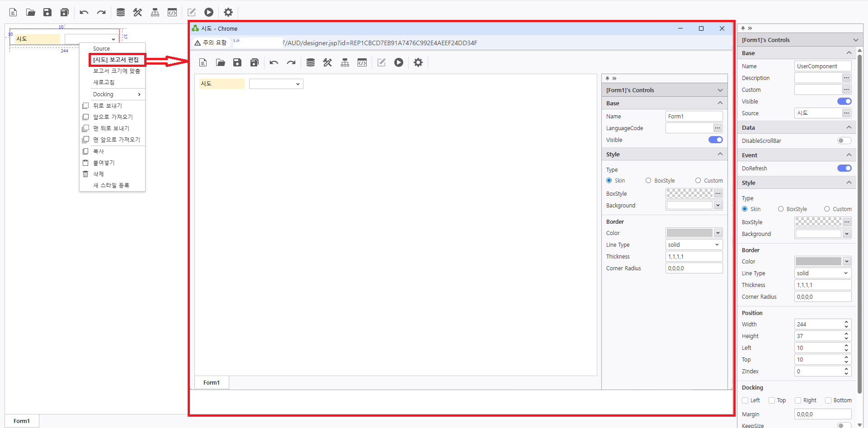This screenshot has height=428, width=868.
Task: Toggle Visible switch in popup Form1 panel
Action: (716, 140)
